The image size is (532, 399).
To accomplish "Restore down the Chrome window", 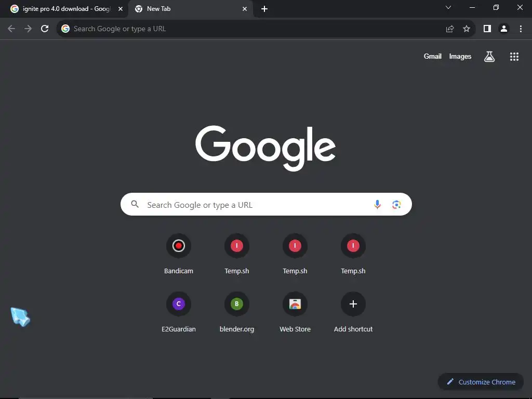I will 496,7.
